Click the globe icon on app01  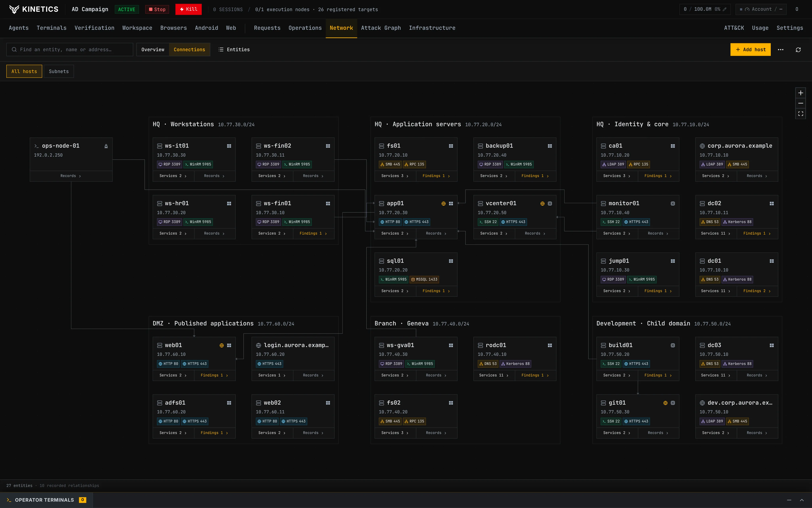[x=444, y=204]
